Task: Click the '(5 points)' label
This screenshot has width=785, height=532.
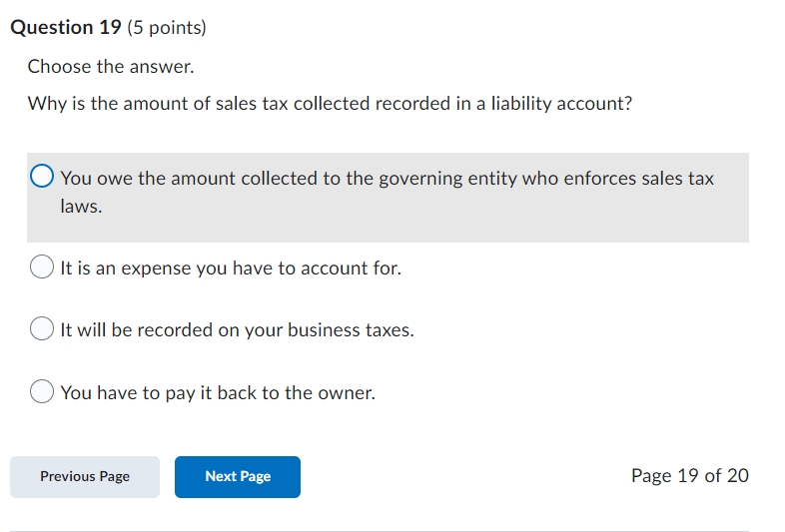Action: pos(167,28)
